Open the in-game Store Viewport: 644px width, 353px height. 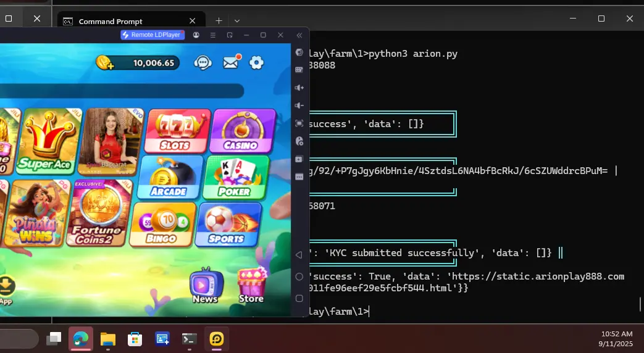click(251, 286)
